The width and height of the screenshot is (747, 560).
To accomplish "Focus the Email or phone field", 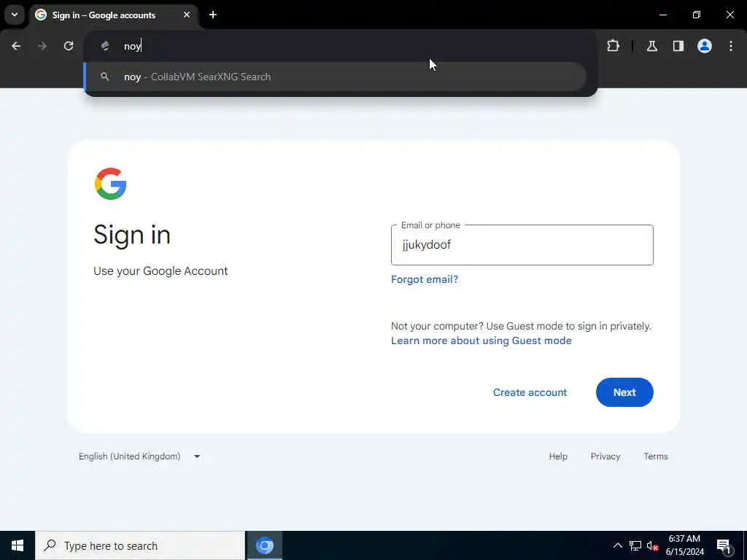I will [522, 245].
